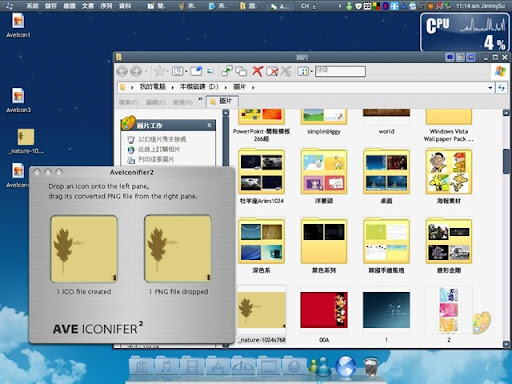Select the AveIcon3 desktop icon
This screenshot has width=512, height=384.
(18, 100)
